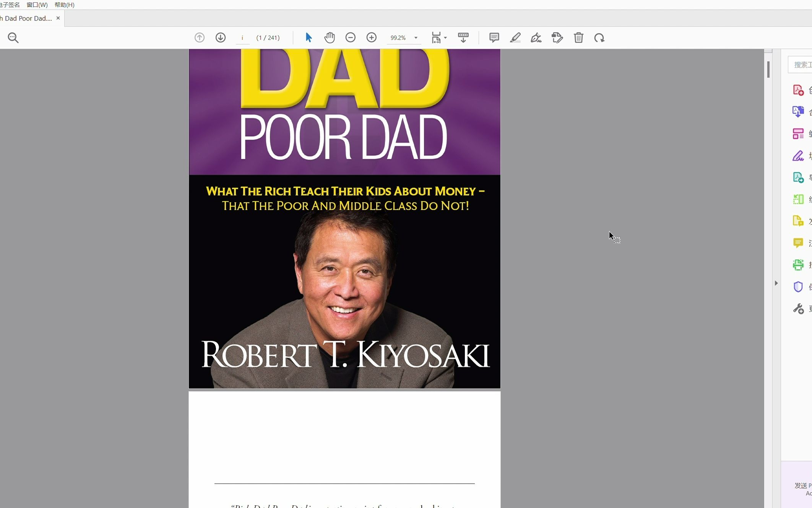This screenshot has width=812, height=508.
Task: Click the vertical scrollbar thumb
Action: pyautogui.click(x=768, y=69)
